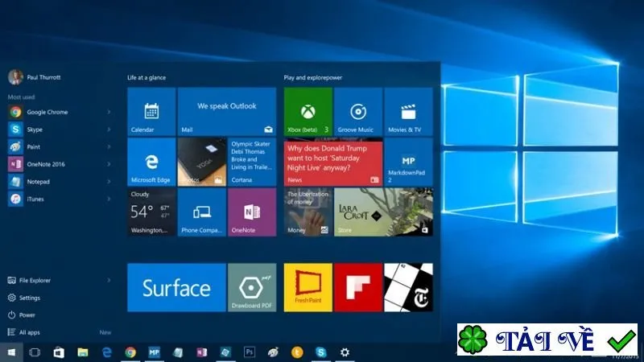Launch Edge from taskbar
The image size is (644, 362).
coord(107,352)
